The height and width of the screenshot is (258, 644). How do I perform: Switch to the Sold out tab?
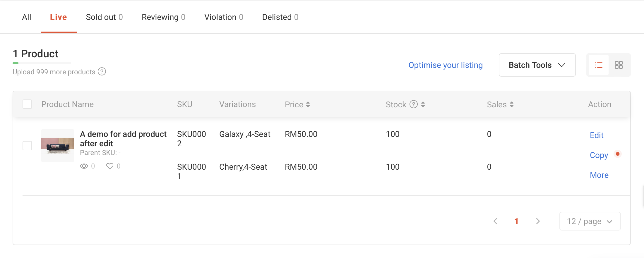[x=104, y=17]
